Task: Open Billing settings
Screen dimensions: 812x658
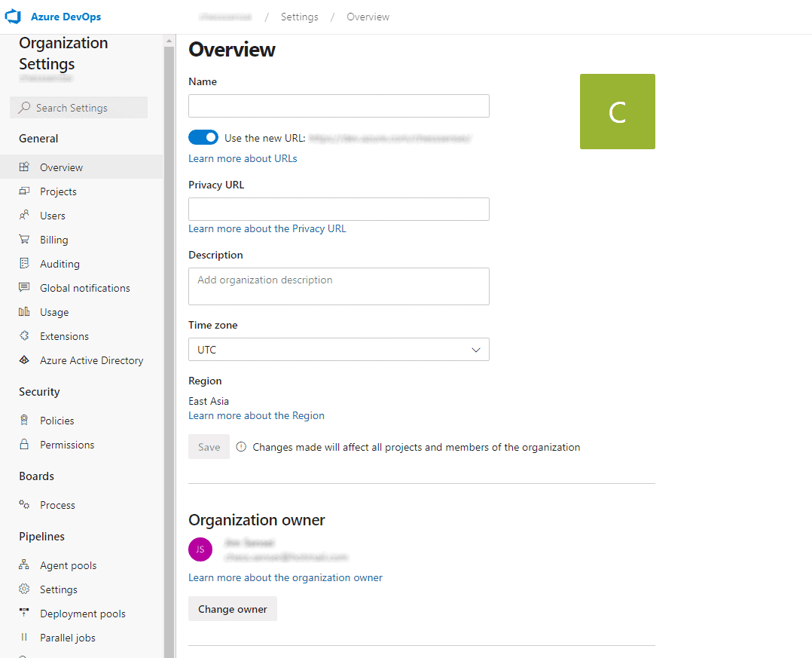Action: point(53,239)
